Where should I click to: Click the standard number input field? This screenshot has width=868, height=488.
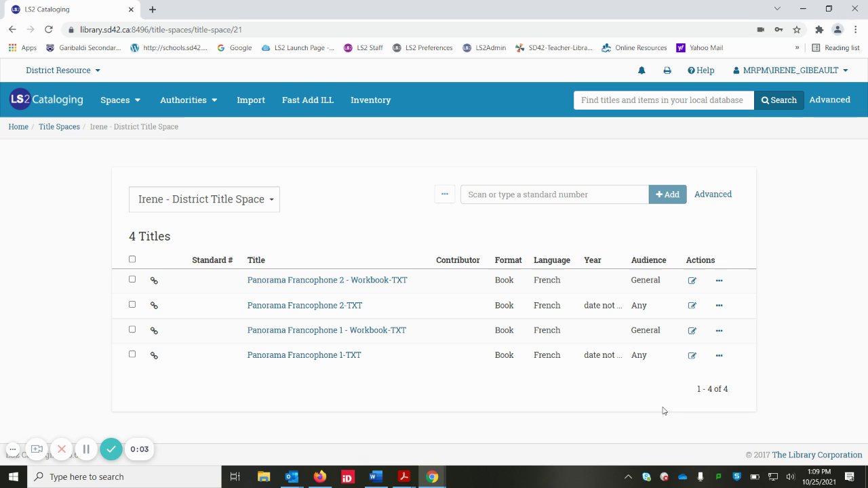(555, 195)
